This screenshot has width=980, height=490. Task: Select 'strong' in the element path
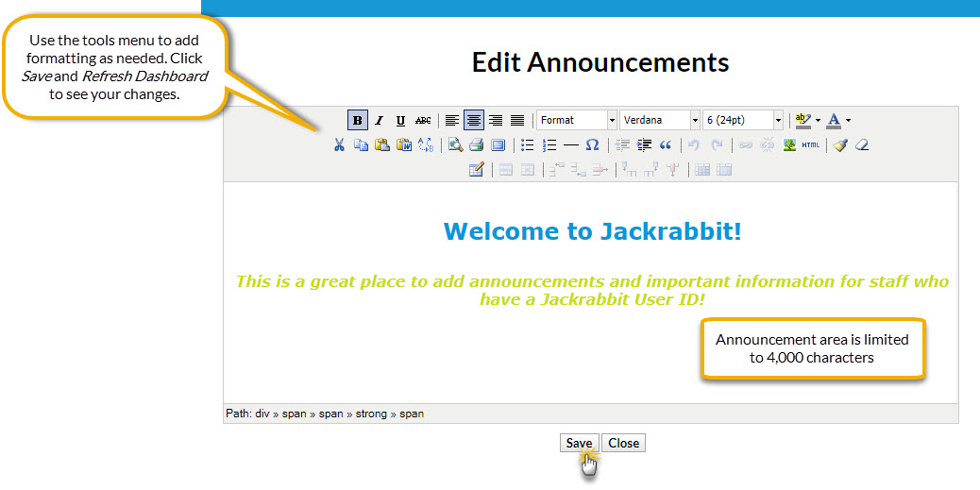(371, 414)
